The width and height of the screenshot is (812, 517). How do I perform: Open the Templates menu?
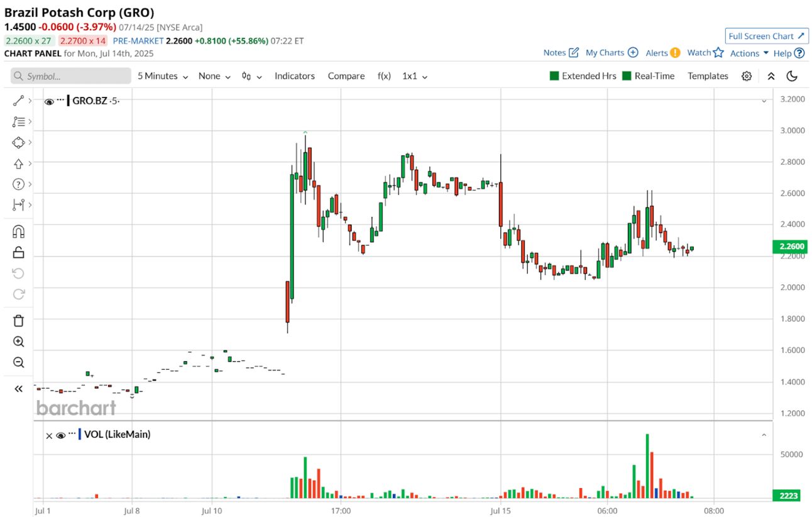[x=708, y=76]
